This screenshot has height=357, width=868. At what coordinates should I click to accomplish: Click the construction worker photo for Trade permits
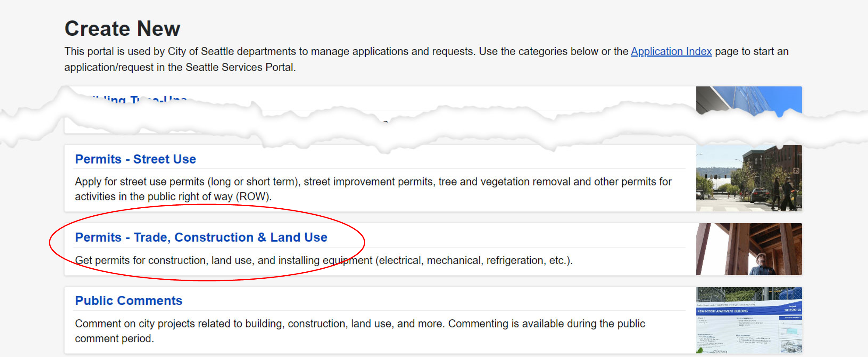tap(749, 249)
